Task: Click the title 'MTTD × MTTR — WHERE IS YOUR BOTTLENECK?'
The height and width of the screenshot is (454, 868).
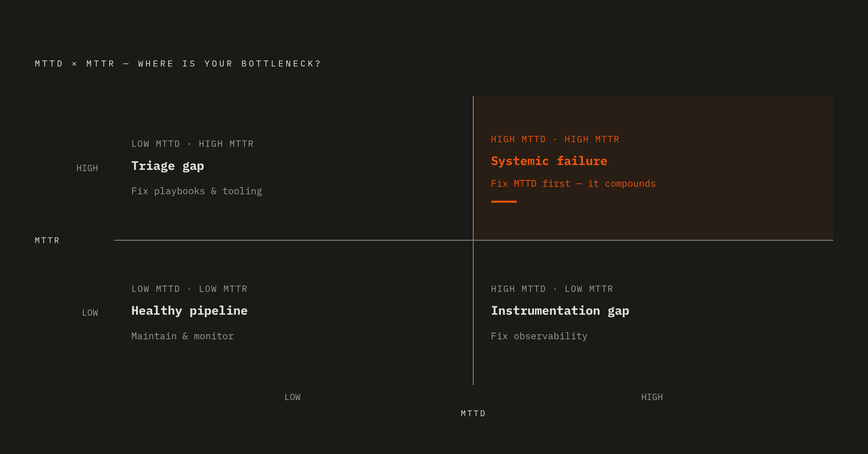Action: [x=177, y=64]
